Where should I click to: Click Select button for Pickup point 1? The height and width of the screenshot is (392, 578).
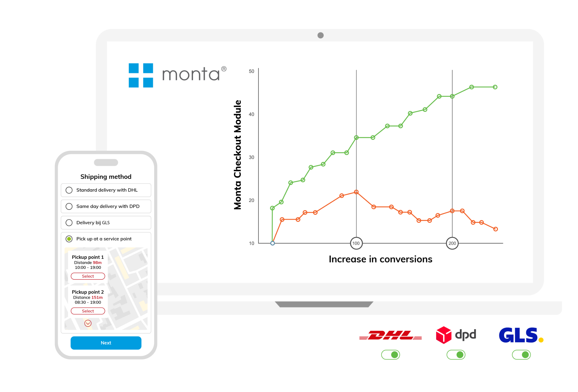[x=88, y=276]
